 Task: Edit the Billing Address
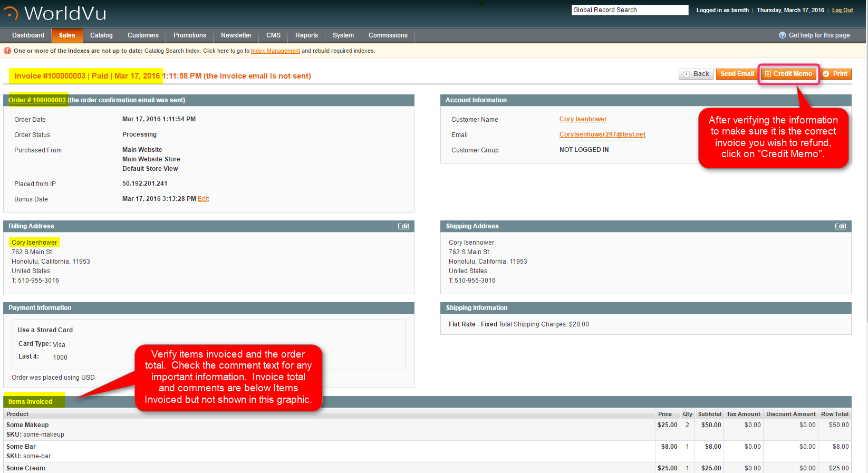coord(403,226)
